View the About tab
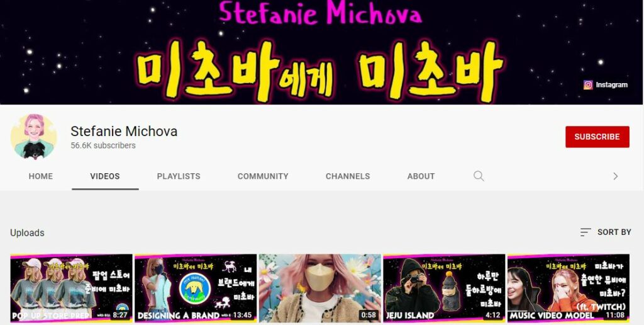 [421, 176]
